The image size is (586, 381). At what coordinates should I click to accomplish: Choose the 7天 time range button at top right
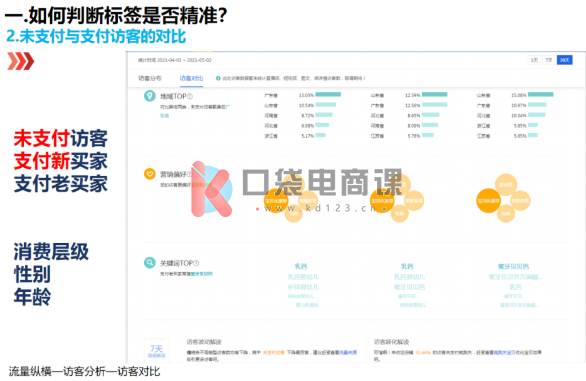(x=548, y=60)
